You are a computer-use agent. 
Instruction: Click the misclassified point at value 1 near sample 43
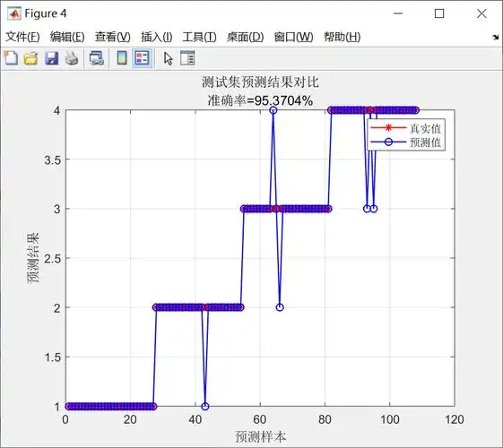coord(205,407)
